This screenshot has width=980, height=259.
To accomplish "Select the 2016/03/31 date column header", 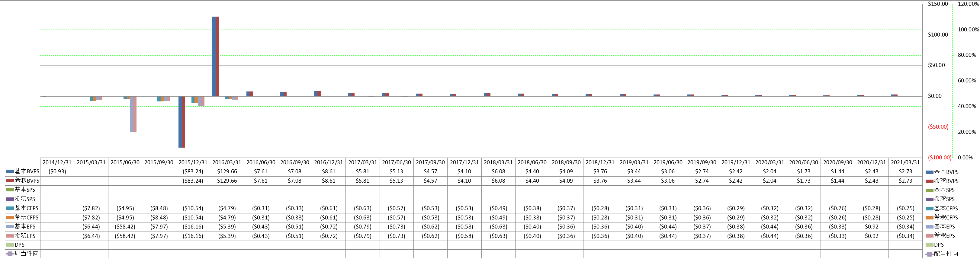I will pos(227,162).
